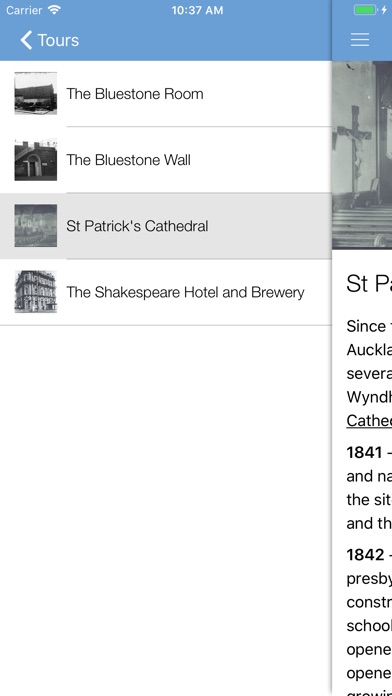View the cathedral interior crucifix photo

[362, 155]
